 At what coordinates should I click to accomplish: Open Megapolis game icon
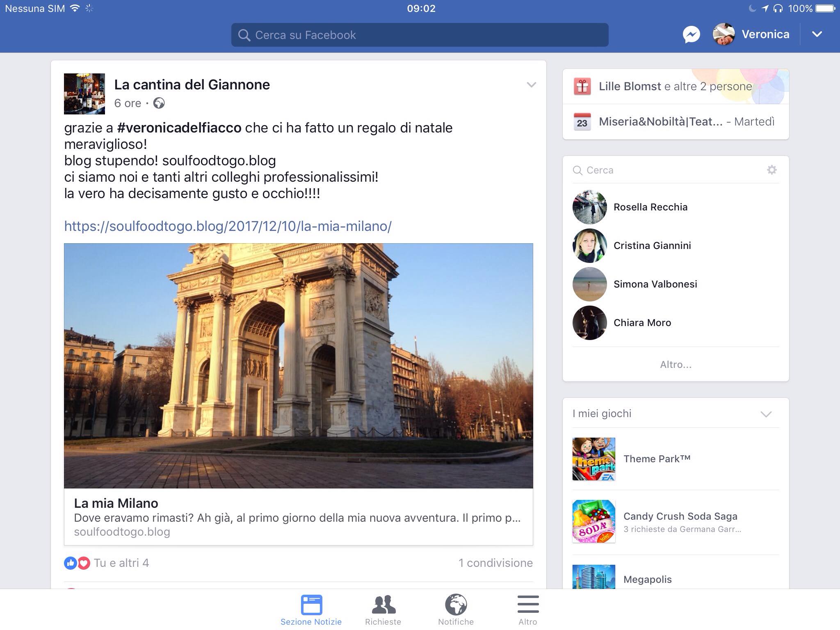(594, 577)
